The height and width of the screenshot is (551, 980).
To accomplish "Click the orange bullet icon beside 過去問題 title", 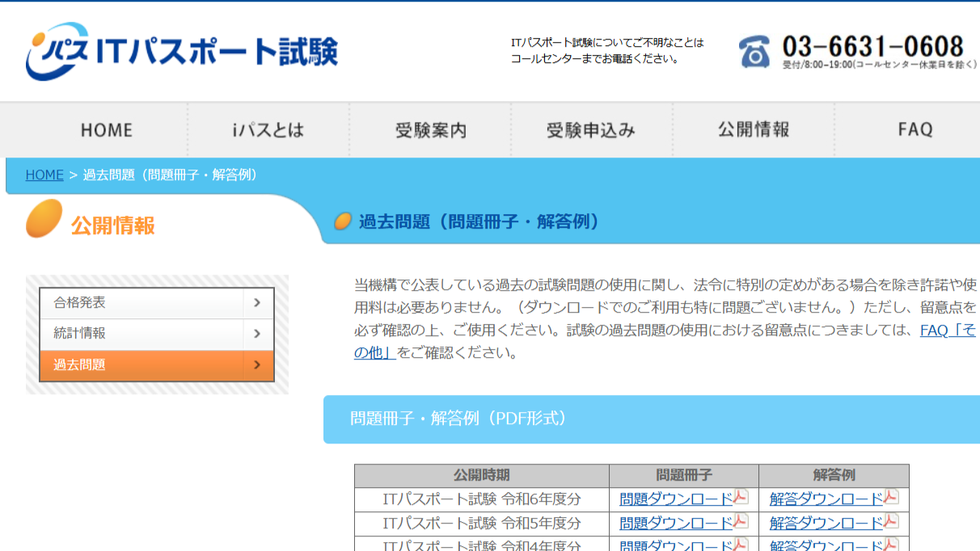I will tap(343, 221).
